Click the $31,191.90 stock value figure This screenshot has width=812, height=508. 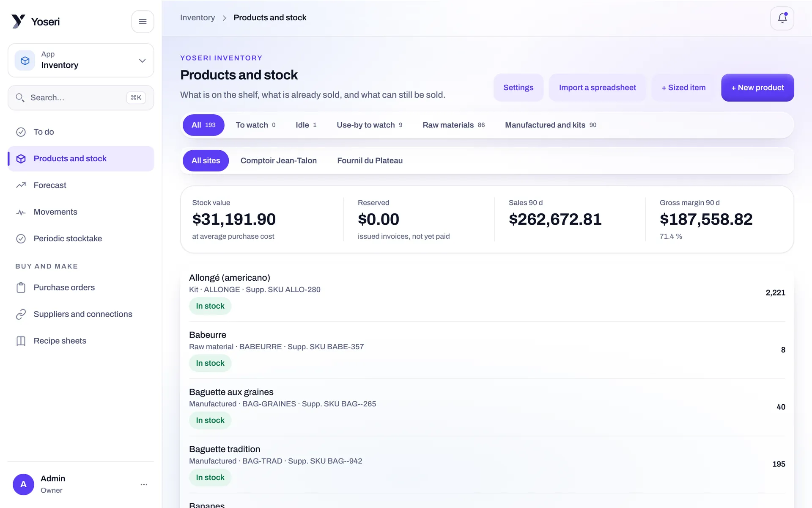tap(234, 219)
